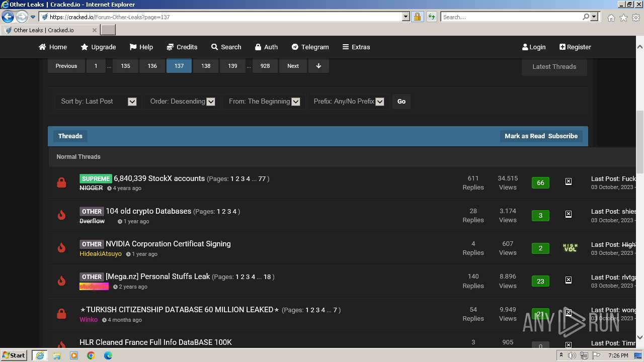Expand the Order: Descending dropdown
Image resolution: width=644 pixels, height=362 pixels.
click(182, 101)
